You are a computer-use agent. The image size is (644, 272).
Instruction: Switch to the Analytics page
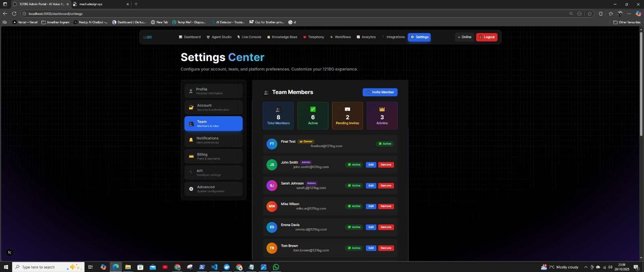(x=366, y=37)
